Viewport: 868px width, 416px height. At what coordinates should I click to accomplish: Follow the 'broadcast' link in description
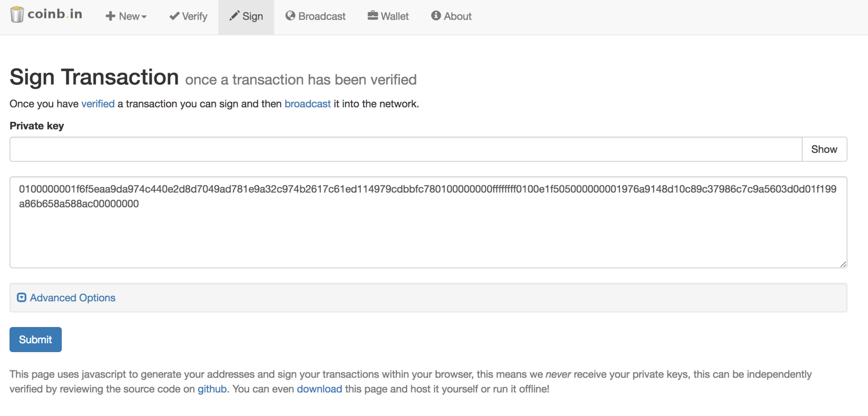point(308,104)
